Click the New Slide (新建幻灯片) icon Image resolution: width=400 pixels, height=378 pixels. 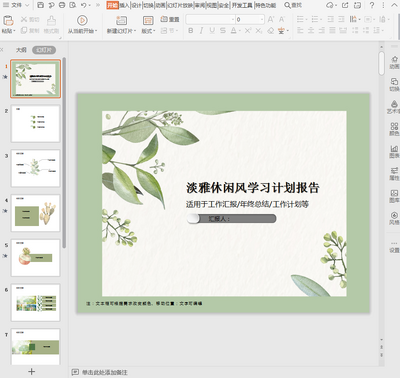point(121,20)
